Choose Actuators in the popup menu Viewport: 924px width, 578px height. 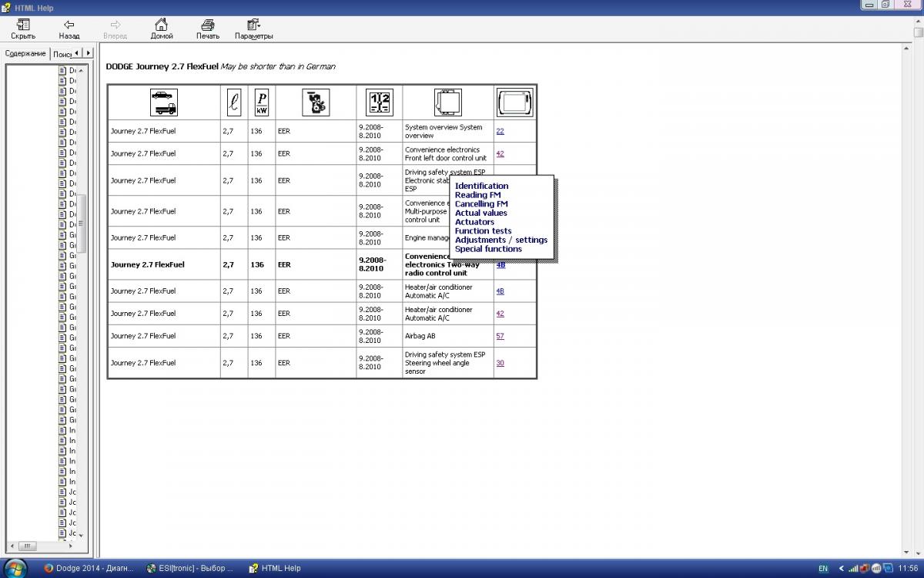pos(474,222)
